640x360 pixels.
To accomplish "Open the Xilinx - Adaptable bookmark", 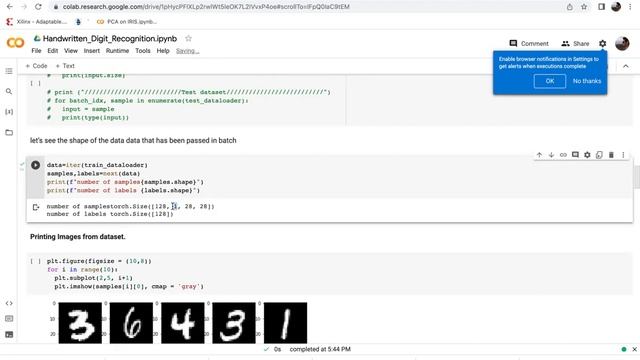I will [x=37, y=22].
